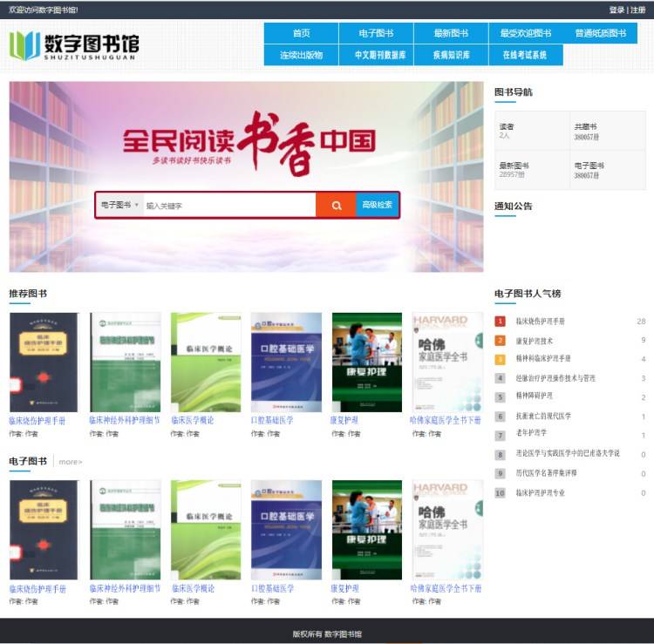The height and width of the screenshot is (644, 654).
Task: Click the 数字图书馆 logo
Action: pos(74,45)
